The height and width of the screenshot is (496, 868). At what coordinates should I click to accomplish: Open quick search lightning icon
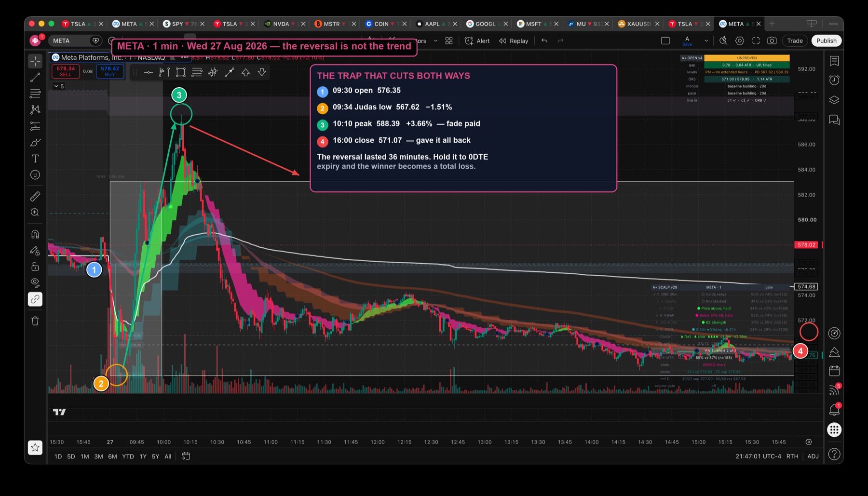pos(723,41)
